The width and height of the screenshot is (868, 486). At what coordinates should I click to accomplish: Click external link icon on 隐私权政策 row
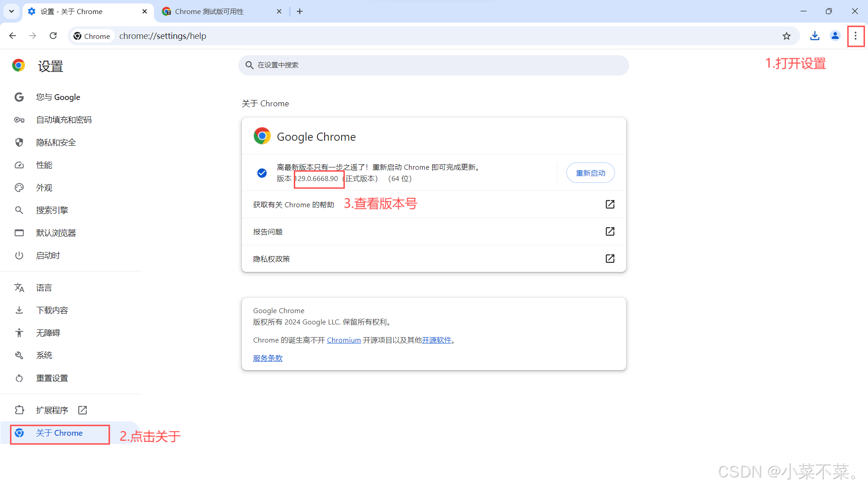610,259
